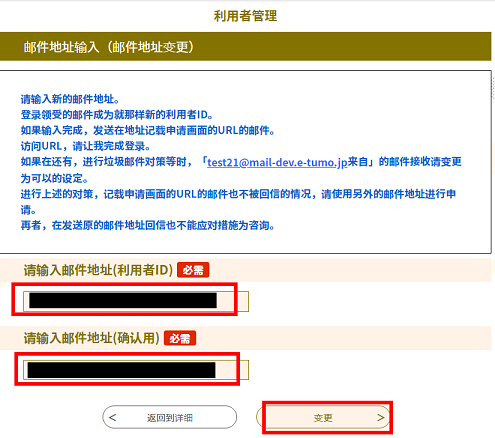Image resolution: width=495 pixels, height=438 pixels.
Task: Click the red 必需 badge beside 利用者ID label
Action: coord(193,270)
